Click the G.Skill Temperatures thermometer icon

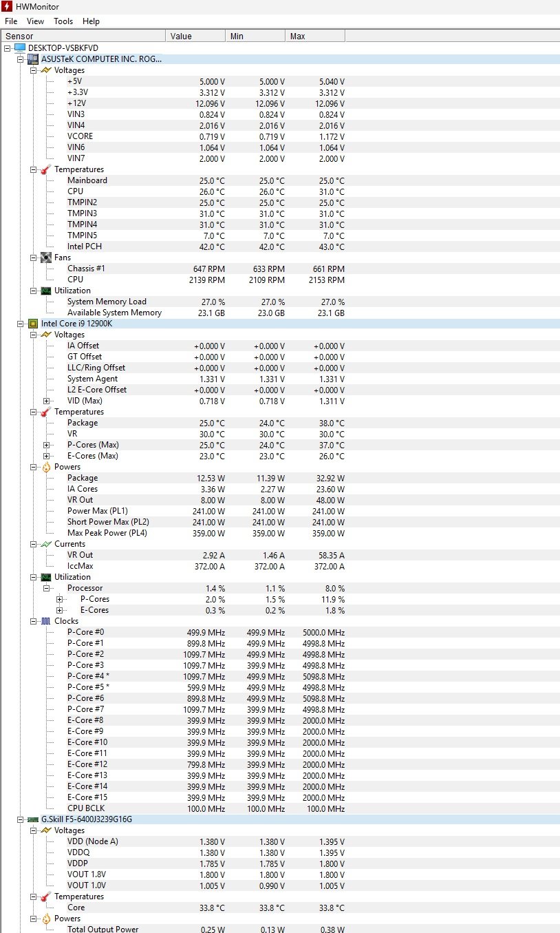point(46,896)
